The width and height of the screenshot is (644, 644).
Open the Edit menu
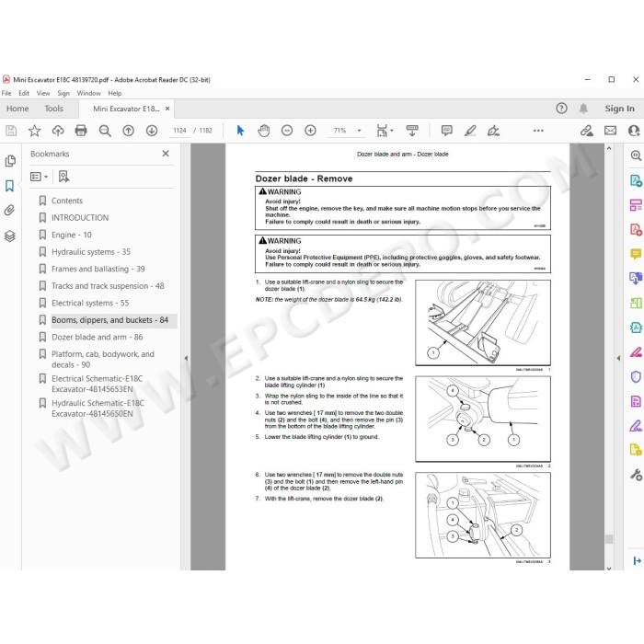(x=24, y=93)
